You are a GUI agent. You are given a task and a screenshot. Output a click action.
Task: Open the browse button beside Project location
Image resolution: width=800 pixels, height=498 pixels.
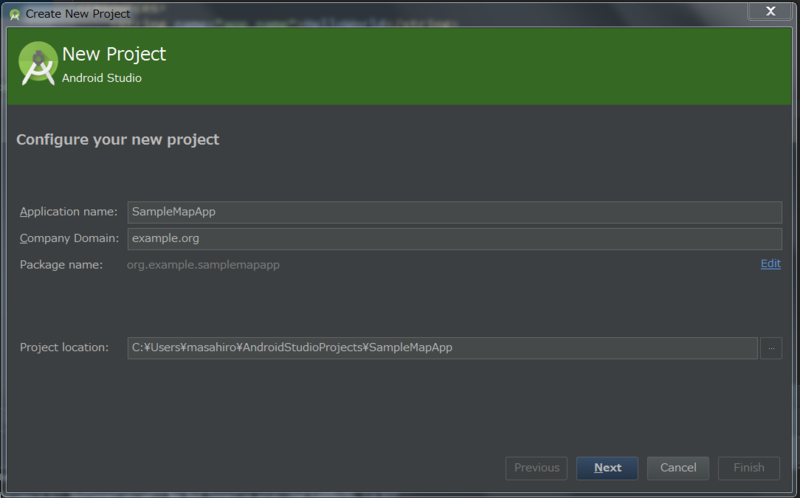point(771,348)
